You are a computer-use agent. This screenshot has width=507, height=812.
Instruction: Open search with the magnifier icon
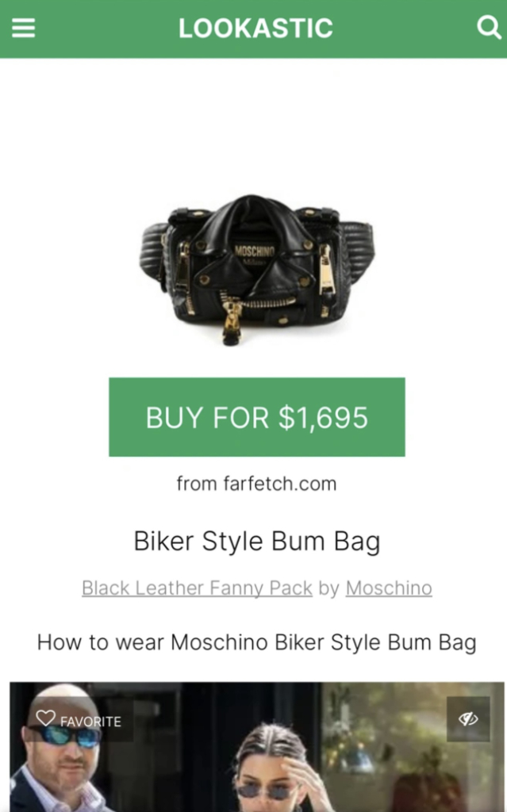[x=488, y=27]
